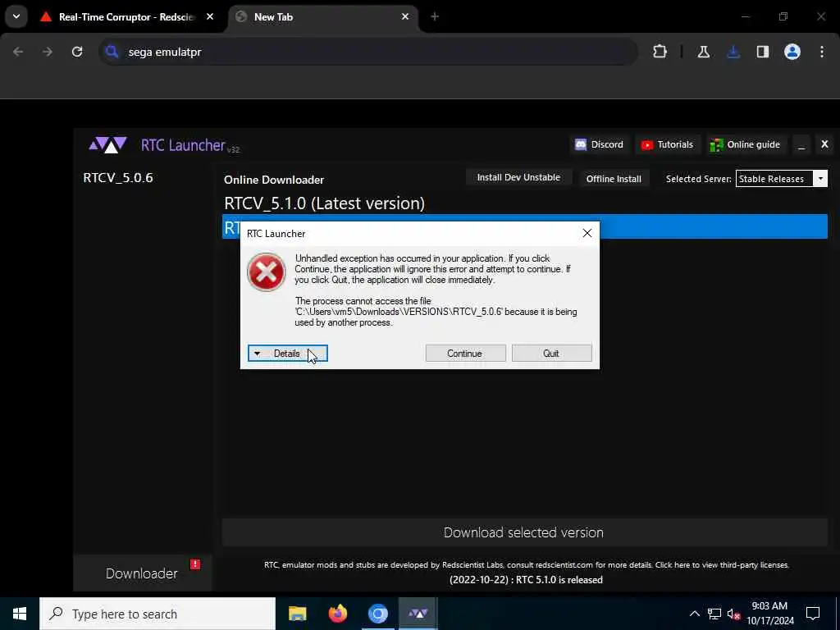Click the network icon in system tray
This screenshot has height=630, width=840.
coord(714,614)
